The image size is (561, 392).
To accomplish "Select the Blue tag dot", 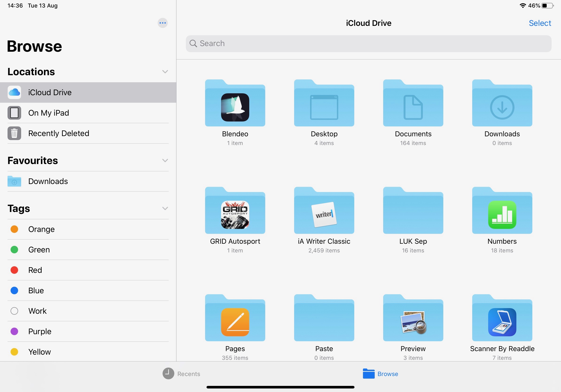I will tap(14, 290).
